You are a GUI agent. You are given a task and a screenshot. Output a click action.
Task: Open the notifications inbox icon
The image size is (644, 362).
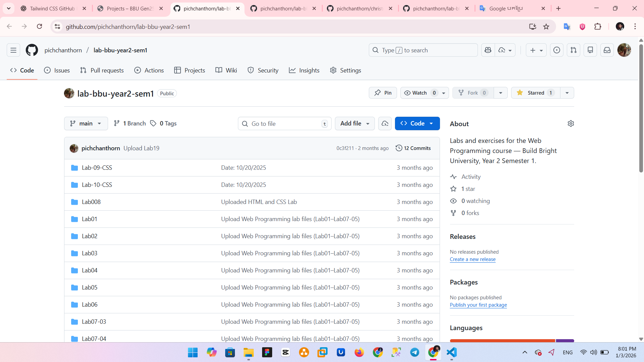[607, 50]
